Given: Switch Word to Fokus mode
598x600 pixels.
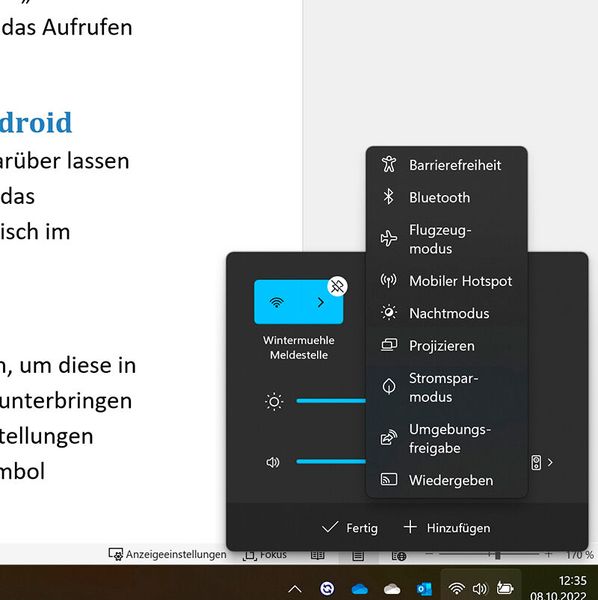Looking at the screenshot, I should (x=265, y=555).
